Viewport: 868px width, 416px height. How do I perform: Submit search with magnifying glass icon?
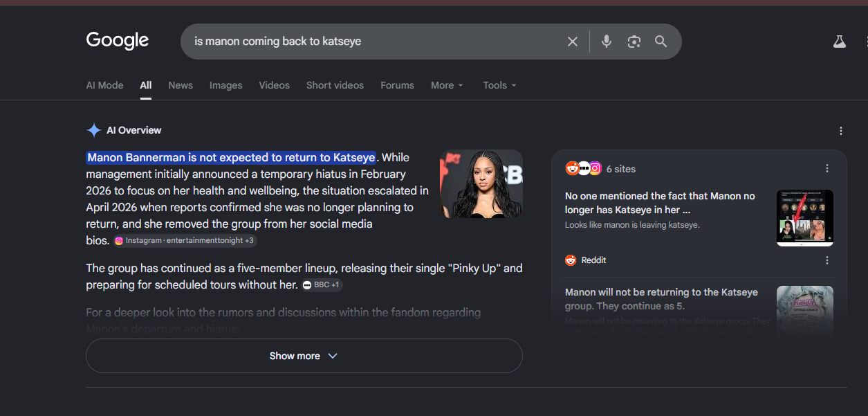(661, 42)
